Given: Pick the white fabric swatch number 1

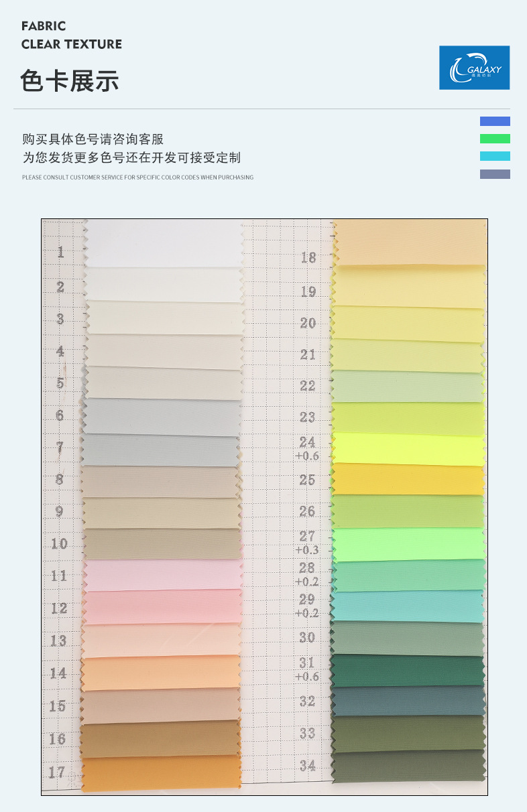Looking at the screenshot, I should [x=163, y=244].
